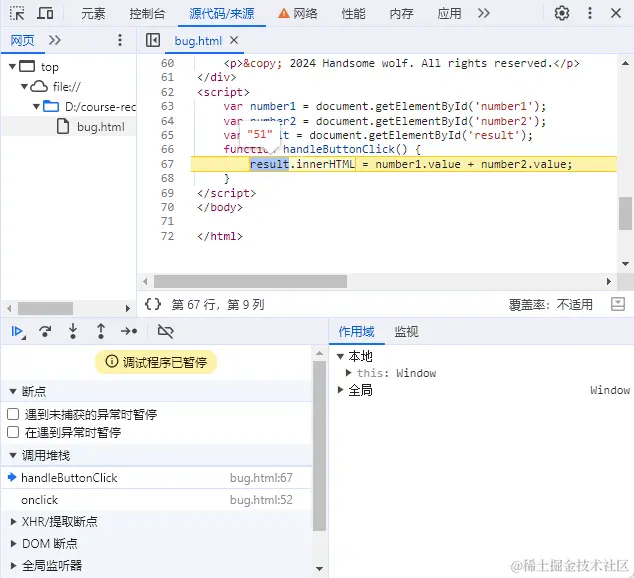Select handleButtonClick call stack frame

156,478
